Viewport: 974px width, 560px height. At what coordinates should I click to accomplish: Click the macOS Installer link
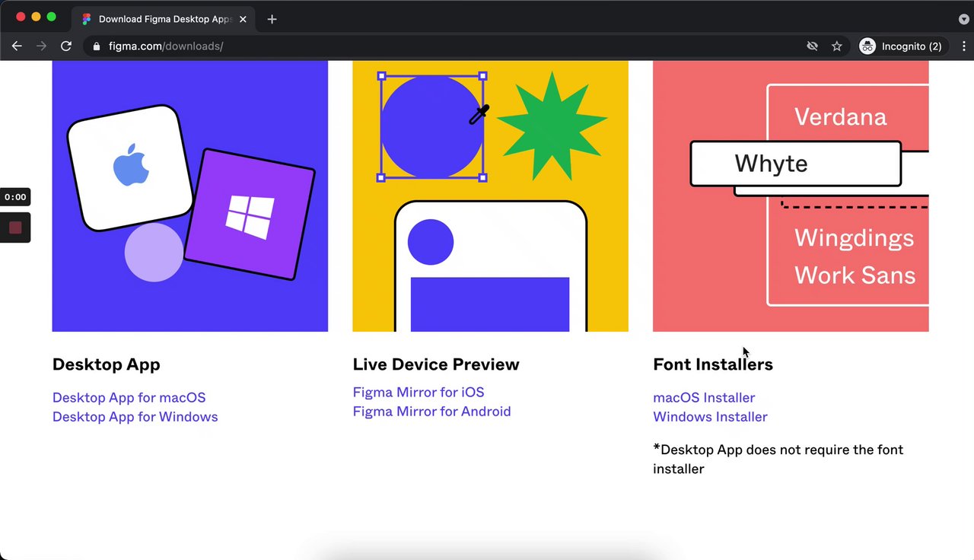[704, 397]
